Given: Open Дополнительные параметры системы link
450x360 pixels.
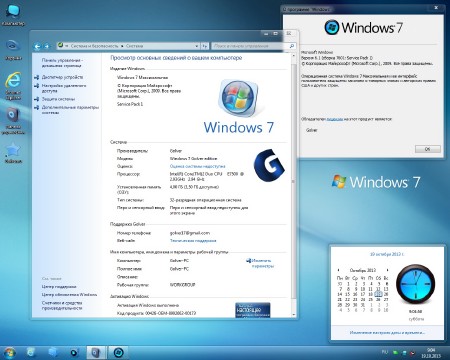Looking at the screenshot, I should click(x=70, y=110).
